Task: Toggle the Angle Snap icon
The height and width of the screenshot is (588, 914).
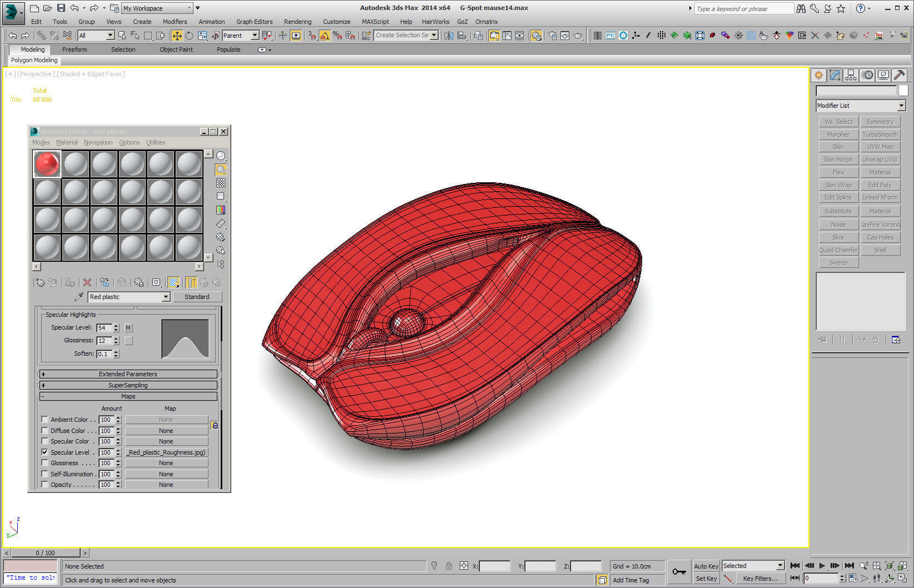Action: 325,36
